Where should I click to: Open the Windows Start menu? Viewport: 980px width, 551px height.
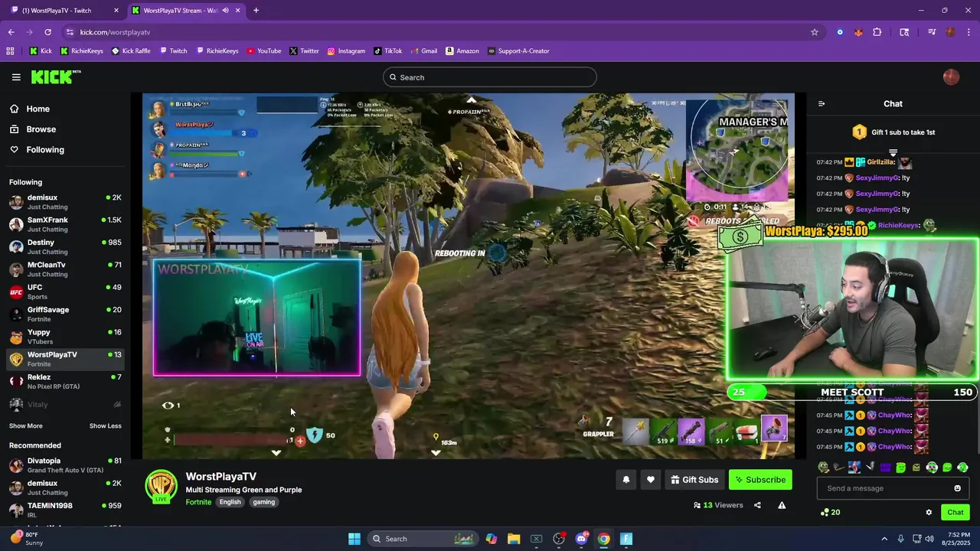(354, 539)
